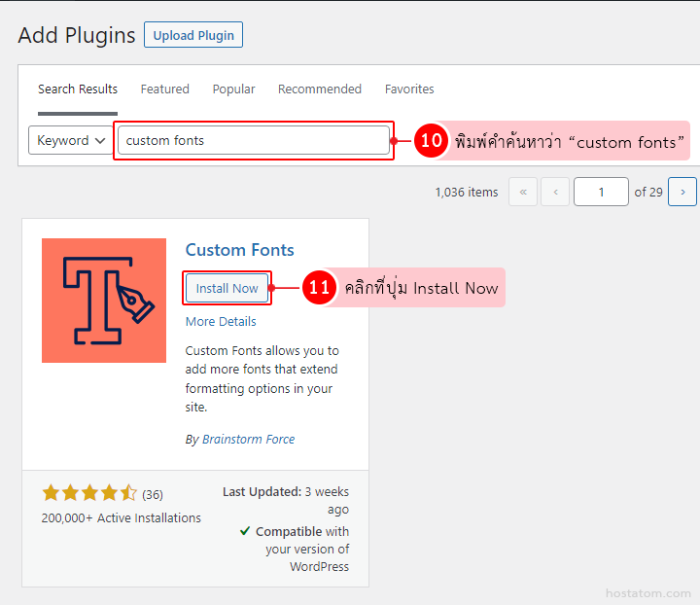
Task: Open the More Details link
Action: pos(221,322)
